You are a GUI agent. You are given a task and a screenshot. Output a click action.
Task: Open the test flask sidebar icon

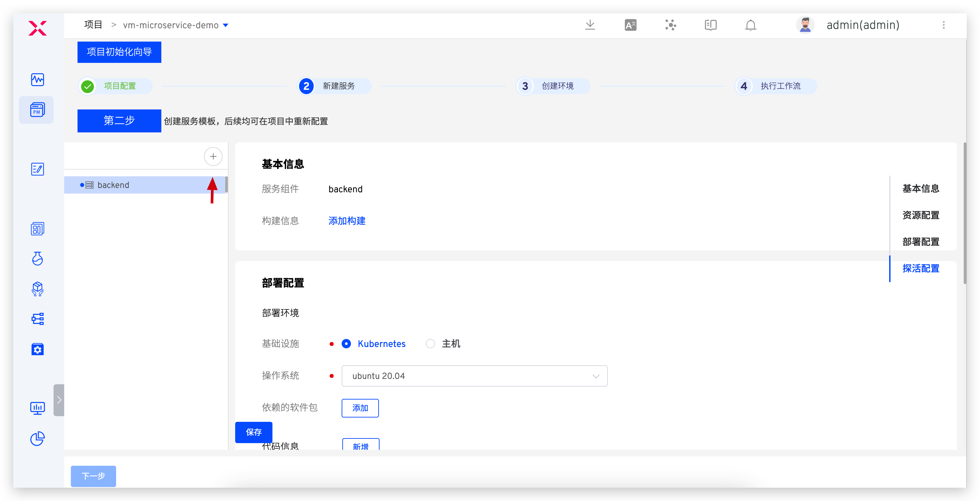point(37,259)
